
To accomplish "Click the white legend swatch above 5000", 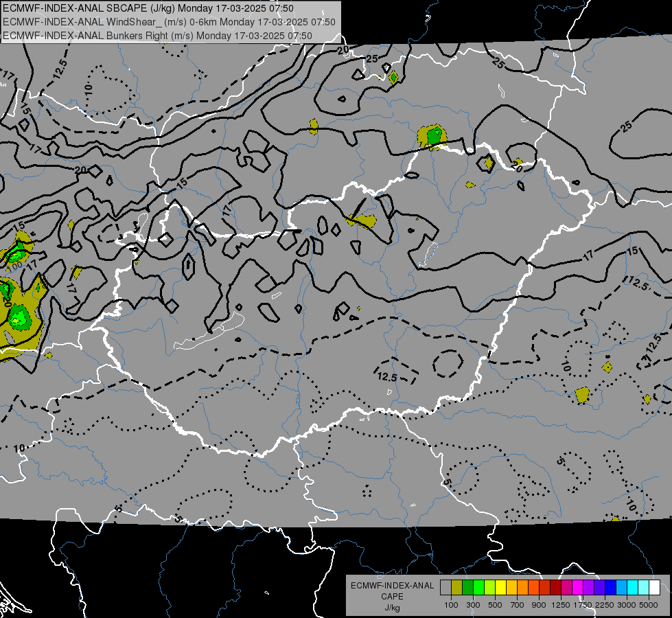I will coord(654,587).
